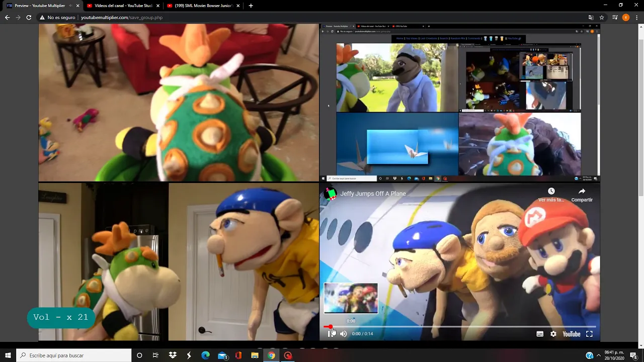Screen dimensions: 644x362
Task: Enter fullscreen on the Jeffy video player
Action: (589, 334)
